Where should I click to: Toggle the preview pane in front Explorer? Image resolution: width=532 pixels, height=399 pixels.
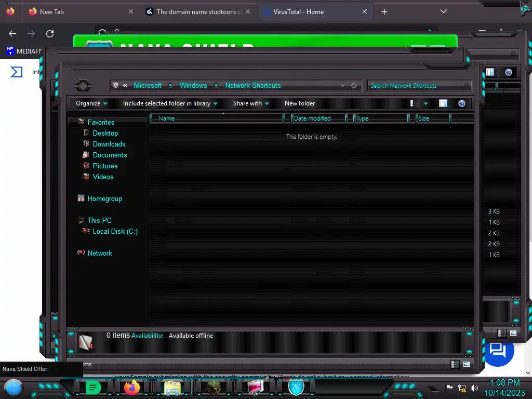443,103
